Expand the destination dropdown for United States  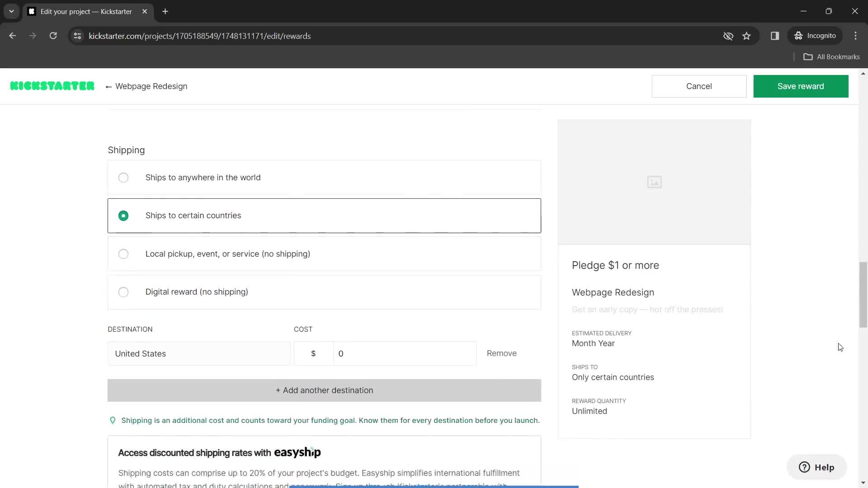199,353
